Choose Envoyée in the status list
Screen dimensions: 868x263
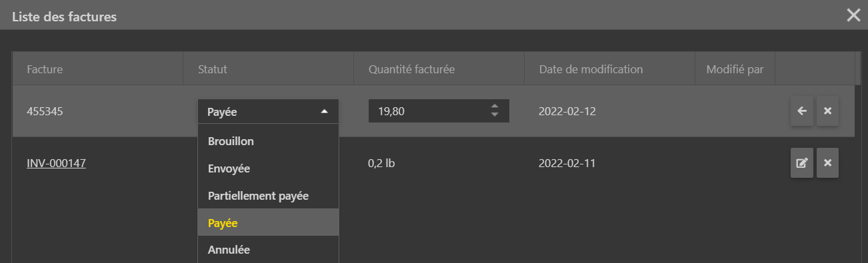(268, 168)
